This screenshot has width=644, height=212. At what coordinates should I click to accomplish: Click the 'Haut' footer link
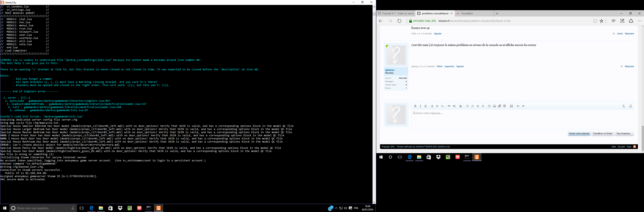(629, 147)
